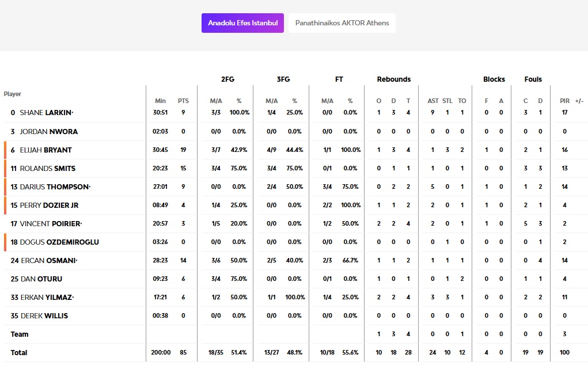
Task: Click the Rebounds group header
Action: [x=394, y=79]
